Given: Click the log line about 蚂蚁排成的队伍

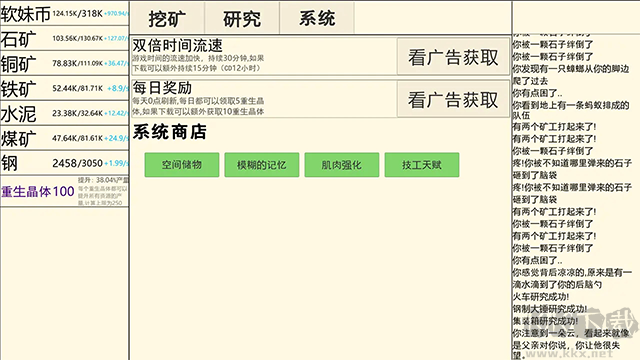Looking at the screenshot, I should click(x=571, y=110).
